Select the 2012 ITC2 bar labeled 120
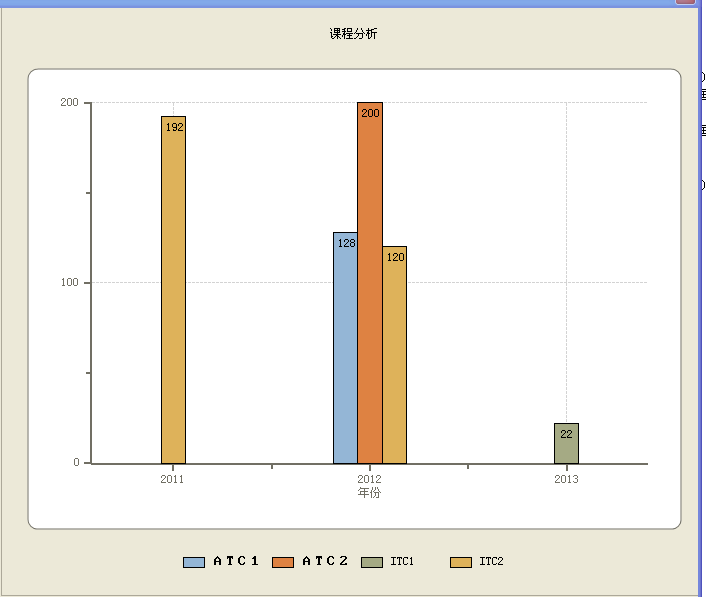The image size is (708, 597). (395, 355)
